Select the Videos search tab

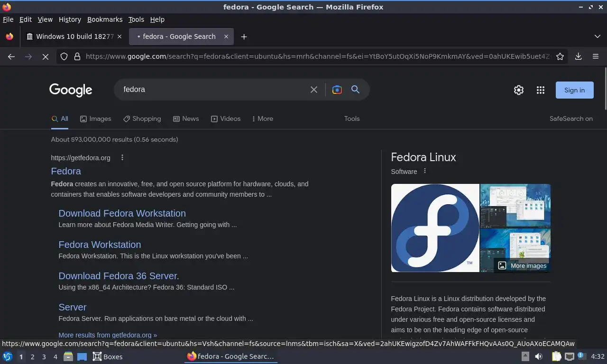pos(226,118)
